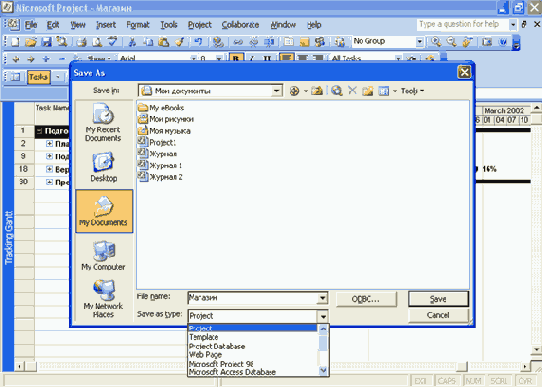This screenshot has height=387, width=542.
Task: Run the Spelling check icon
Action: point(113,42)
